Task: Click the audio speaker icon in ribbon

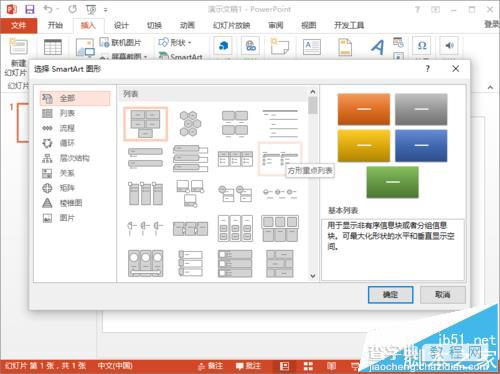Action: tap(449, 46)
